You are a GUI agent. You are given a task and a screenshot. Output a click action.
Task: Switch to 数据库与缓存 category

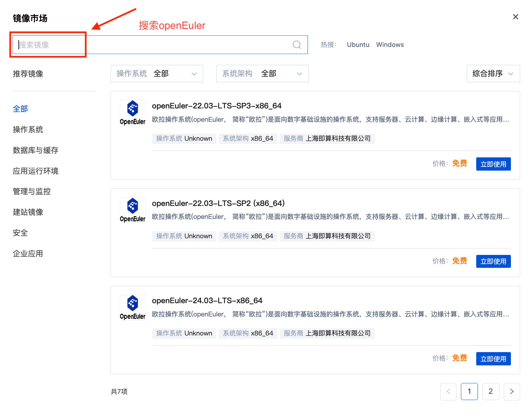[x=36, y=150]
